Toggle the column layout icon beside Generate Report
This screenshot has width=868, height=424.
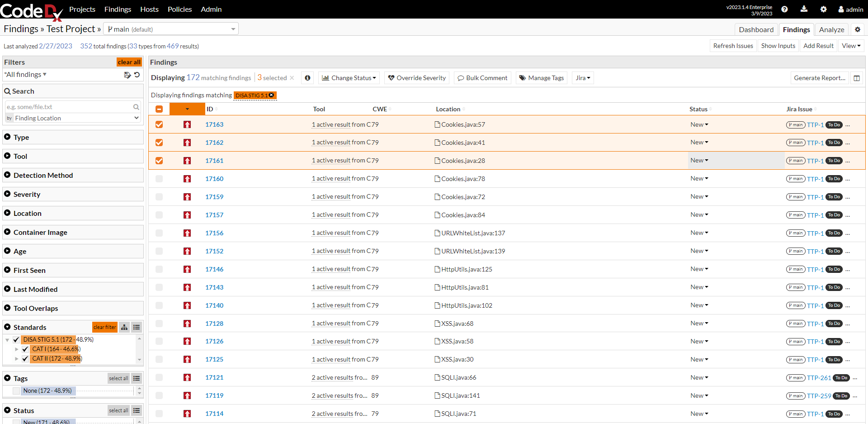pos(857,78)
